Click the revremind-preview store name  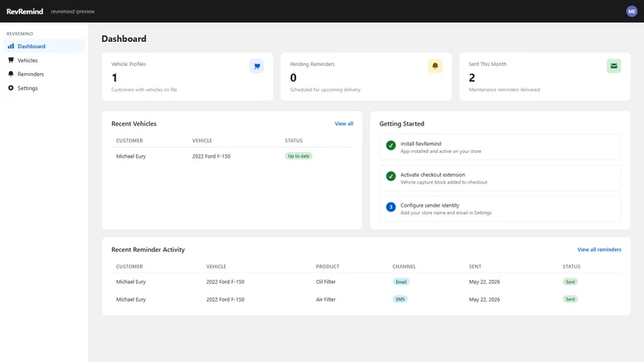pyautogui.click(x=72, y=11)
